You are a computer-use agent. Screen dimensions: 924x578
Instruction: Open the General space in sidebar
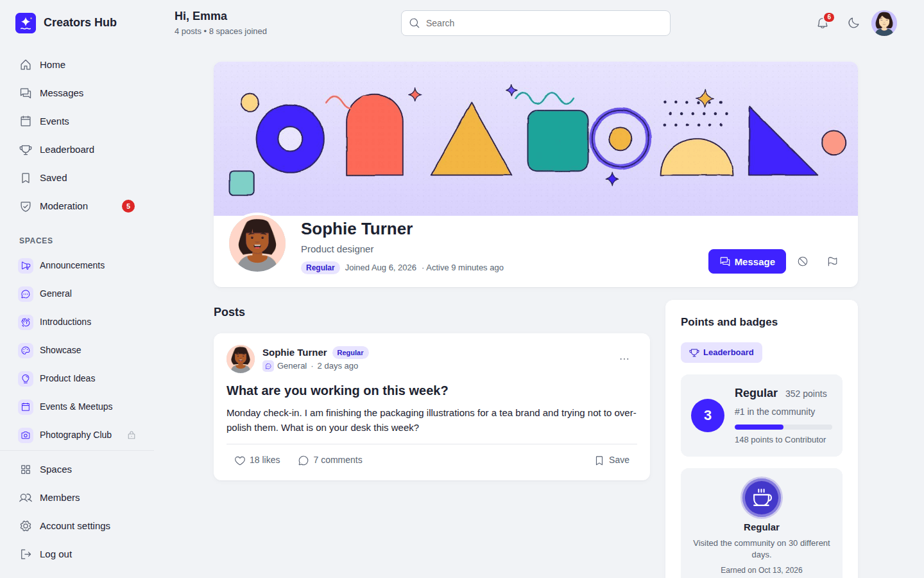77,293
